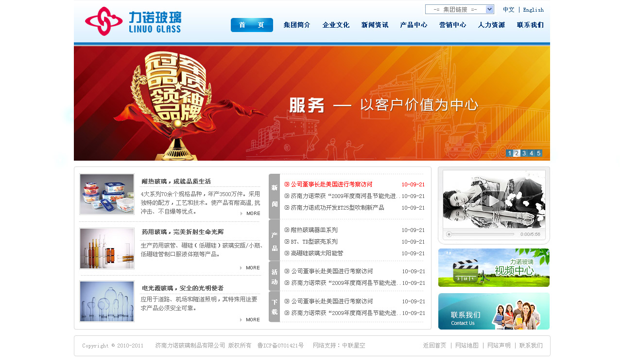Open the 产品中心 menu item
The height and width of the screenshot is (364, 622).
coord(414,25)
